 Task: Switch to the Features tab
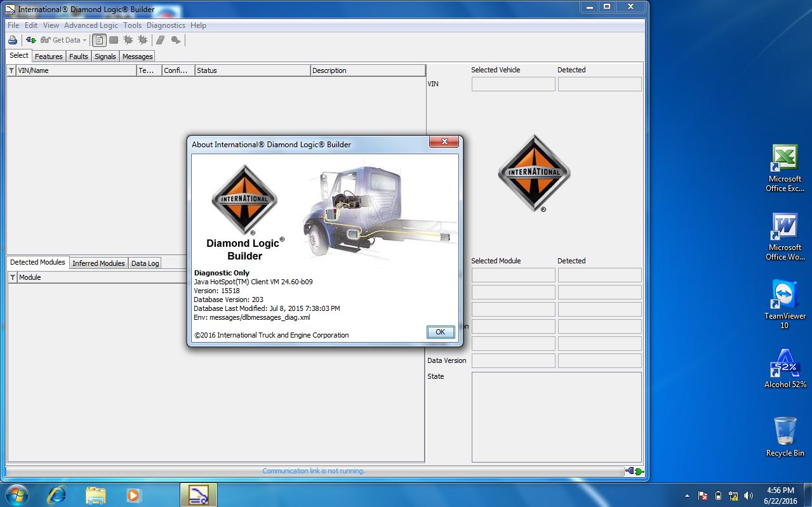[49, 56]
